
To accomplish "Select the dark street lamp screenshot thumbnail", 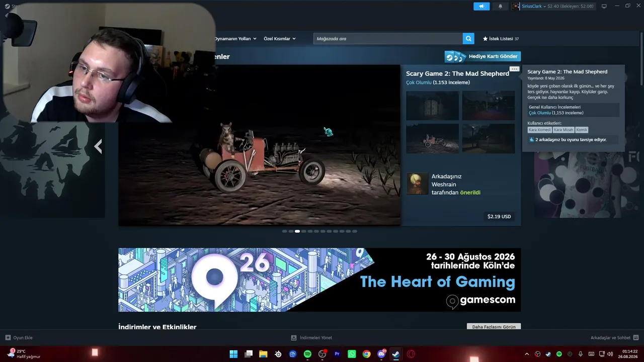I will 489,139.
